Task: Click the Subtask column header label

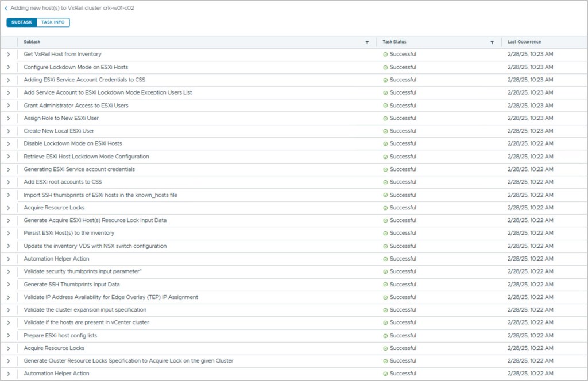Action: 32,42
